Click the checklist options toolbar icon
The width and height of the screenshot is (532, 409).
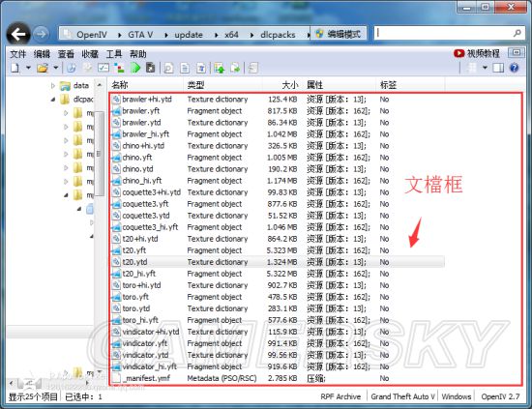pos(103,68)
